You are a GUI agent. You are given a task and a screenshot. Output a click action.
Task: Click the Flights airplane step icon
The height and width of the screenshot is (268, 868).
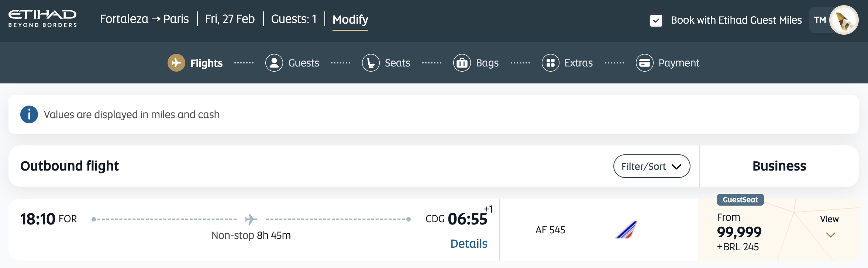[x=176, y=63]
